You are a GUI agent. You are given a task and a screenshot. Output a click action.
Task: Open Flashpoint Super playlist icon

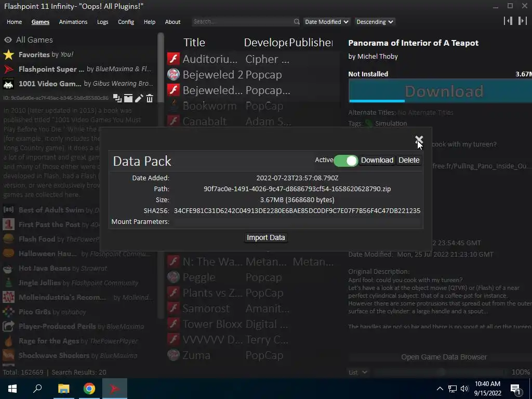pos(8,69)
